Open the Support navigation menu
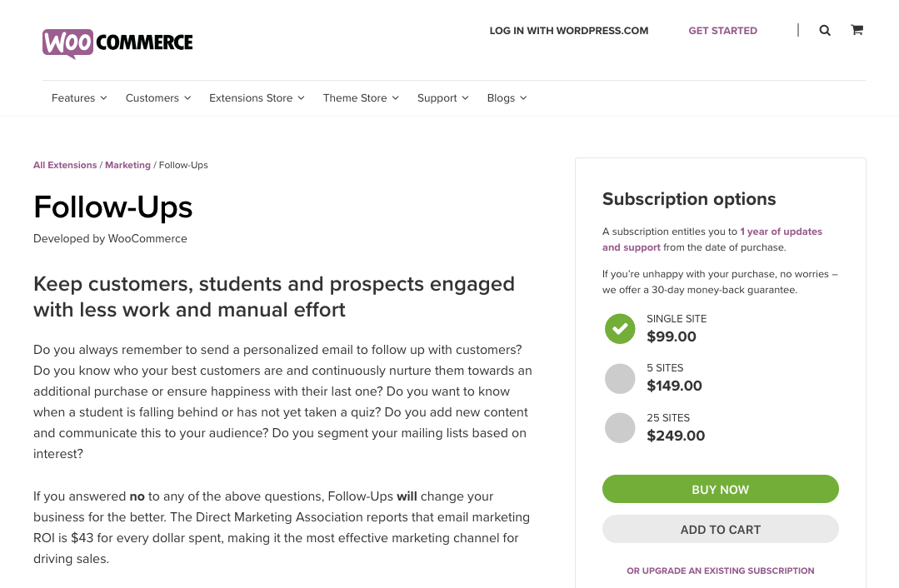 pos(442,98)
